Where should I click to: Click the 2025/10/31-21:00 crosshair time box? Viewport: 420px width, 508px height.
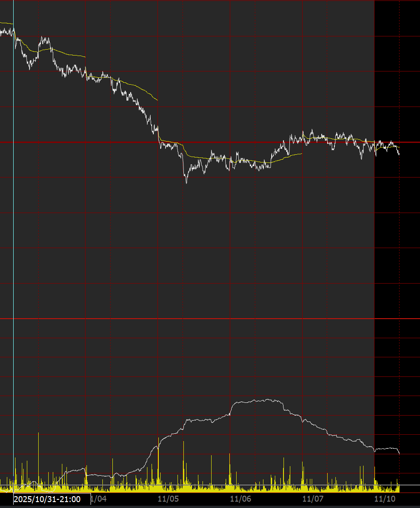tap(47, 499)
